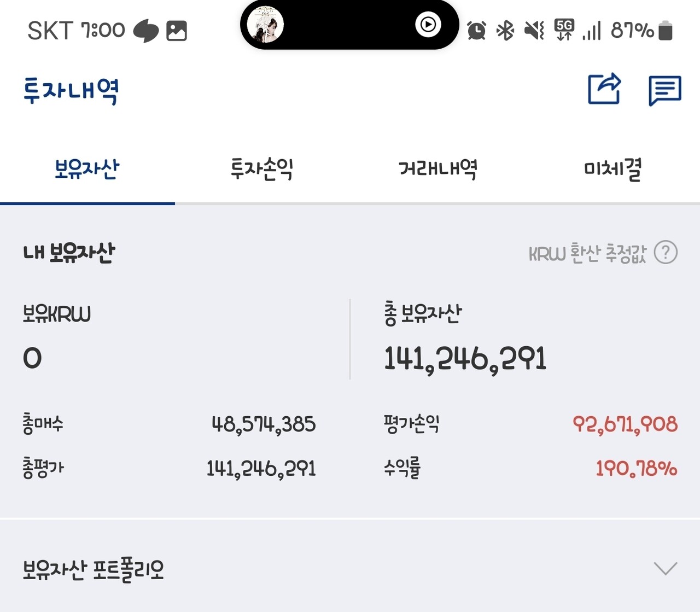Tap the battery icon showing 87%
The width and height of the screenshot is (700, 612).
tap(668, 31)
